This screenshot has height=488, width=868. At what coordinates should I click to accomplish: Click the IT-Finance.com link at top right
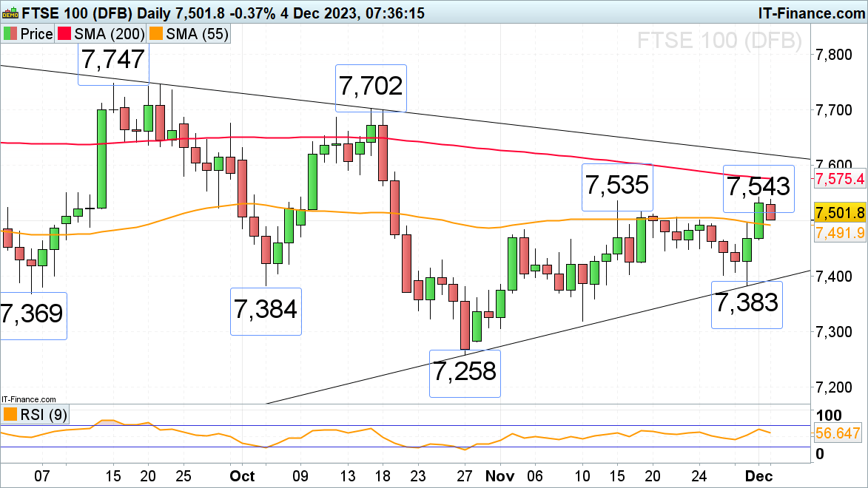click(812, 13)
